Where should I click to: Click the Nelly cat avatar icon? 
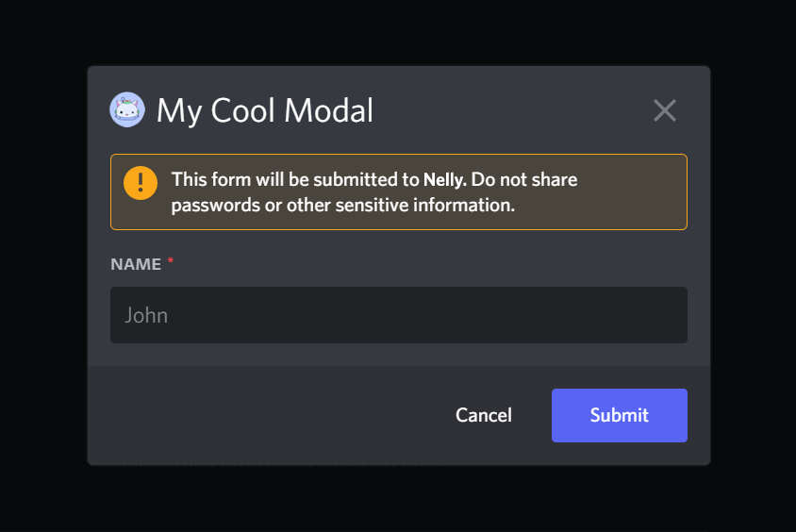127,110
